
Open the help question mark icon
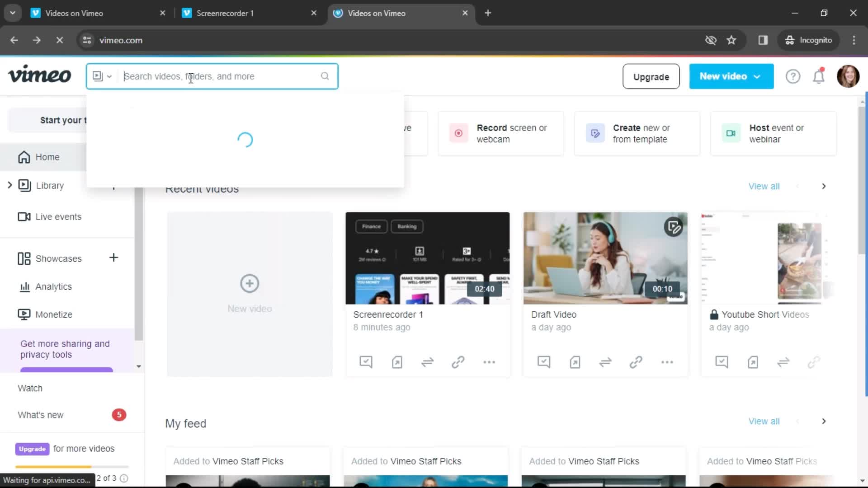point(793,76)
